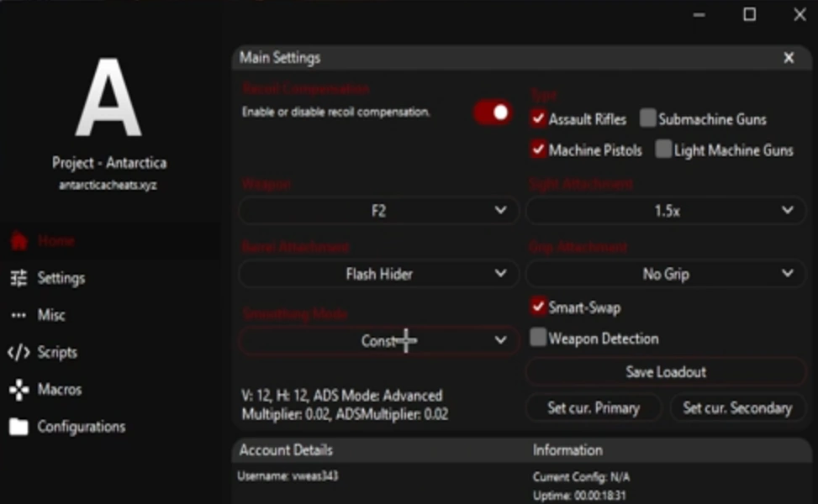The width and height of the screenshot is (818, 504).
Task: Toggle the recoil compensation switch
Action: [x=493, y=113]
